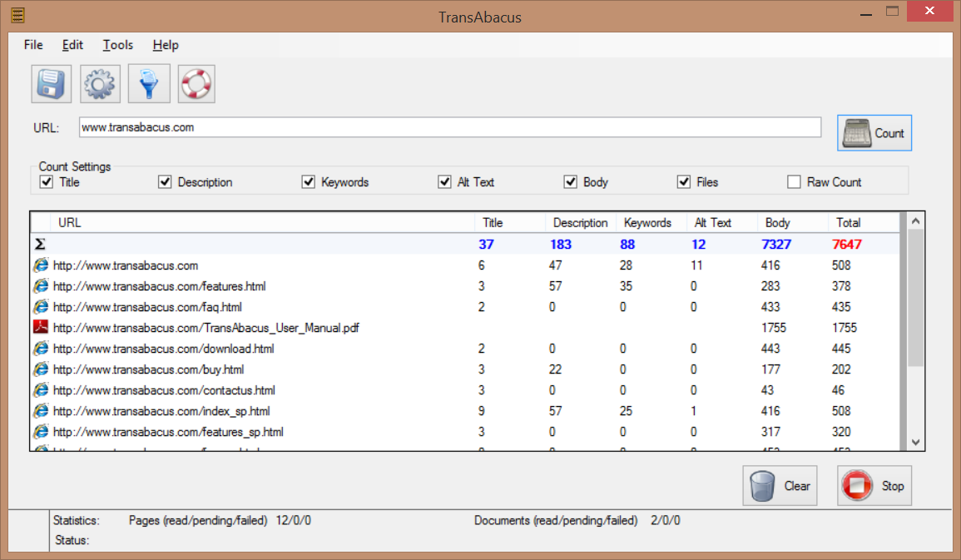Click the Documents statistics value 2/0/0

[666, 520]
